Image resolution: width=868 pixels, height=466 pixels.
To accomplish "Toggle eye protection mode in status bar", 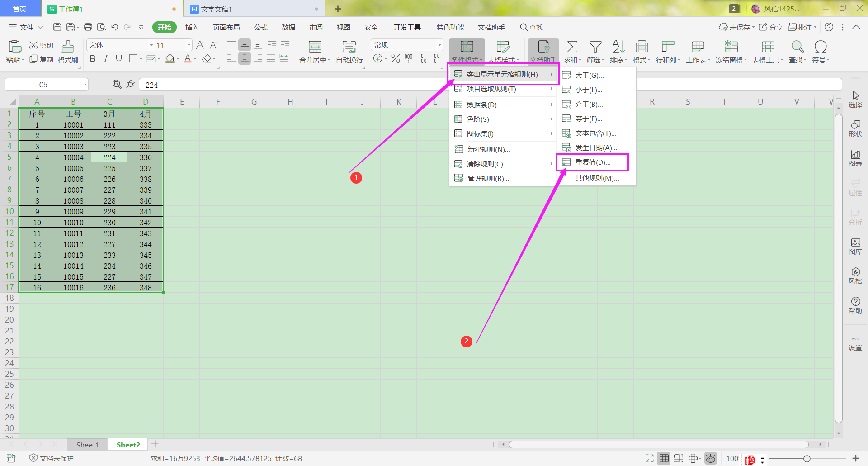I will [711, 458].
